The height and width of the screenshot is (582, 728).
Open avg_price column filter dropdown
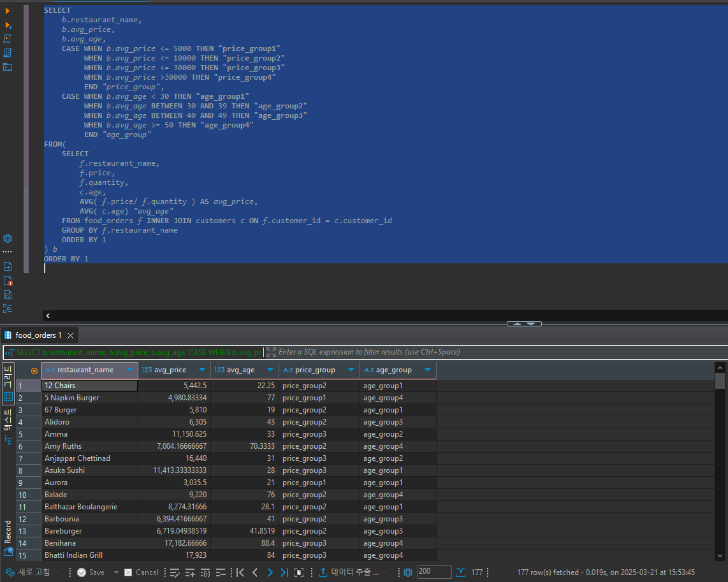(x=202, y=370)
